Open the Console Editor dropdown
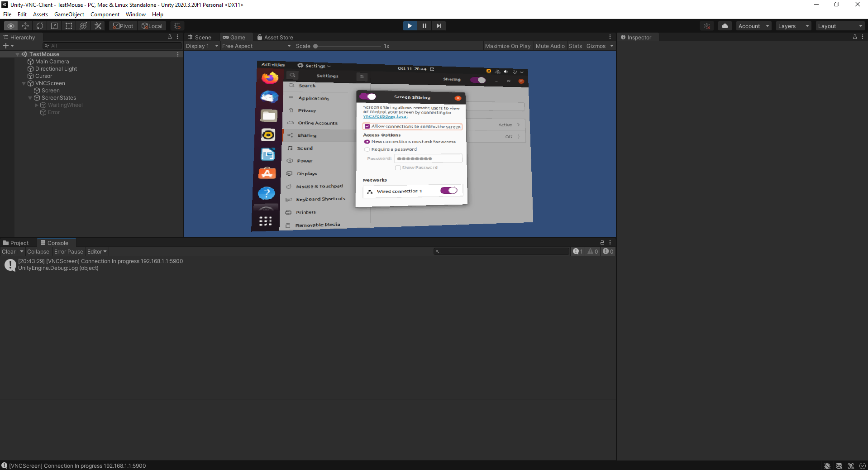868x470 pixels. tap(97, 252)
